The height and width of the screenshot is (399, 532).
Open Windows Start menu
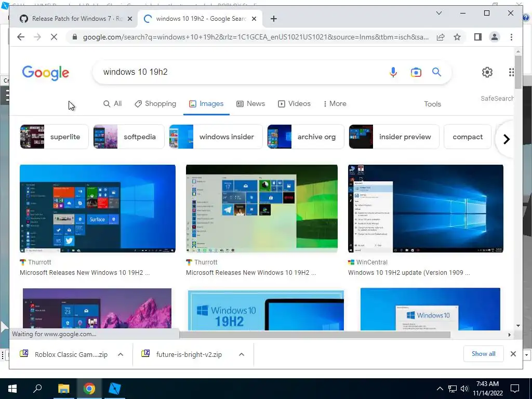pyautogui.click(x=12, y=389)
